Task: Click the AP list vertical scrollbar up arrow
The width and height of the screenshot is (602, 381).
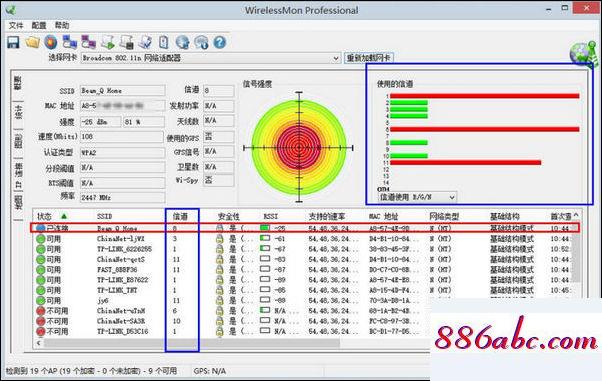Action: (576, 216)
